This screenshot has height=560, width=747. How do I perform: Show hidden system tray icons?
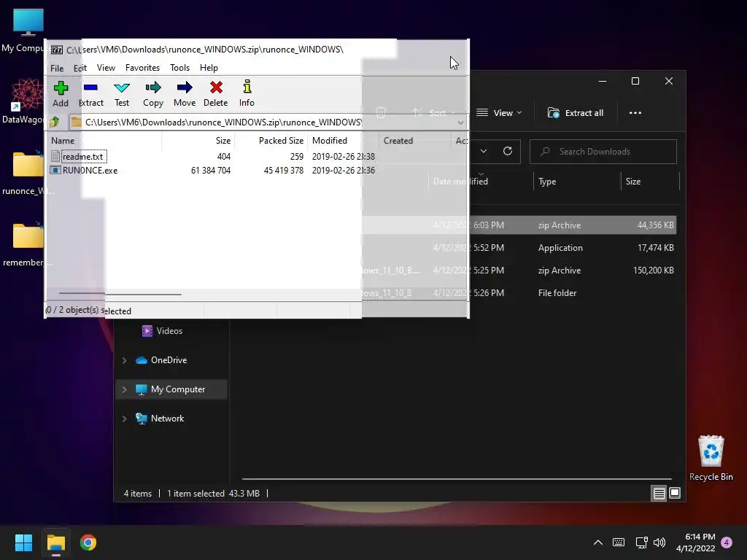(x=598, y=542)
